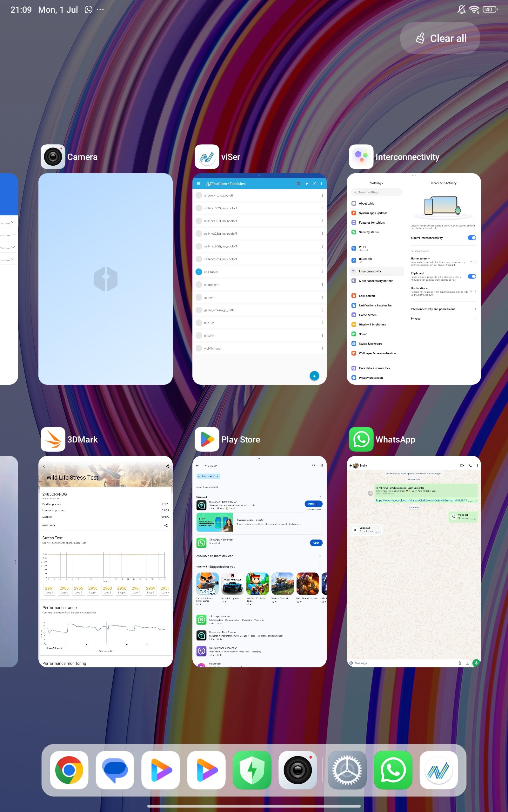
Task: Open Lock screen settings
Action: (376, 296)
